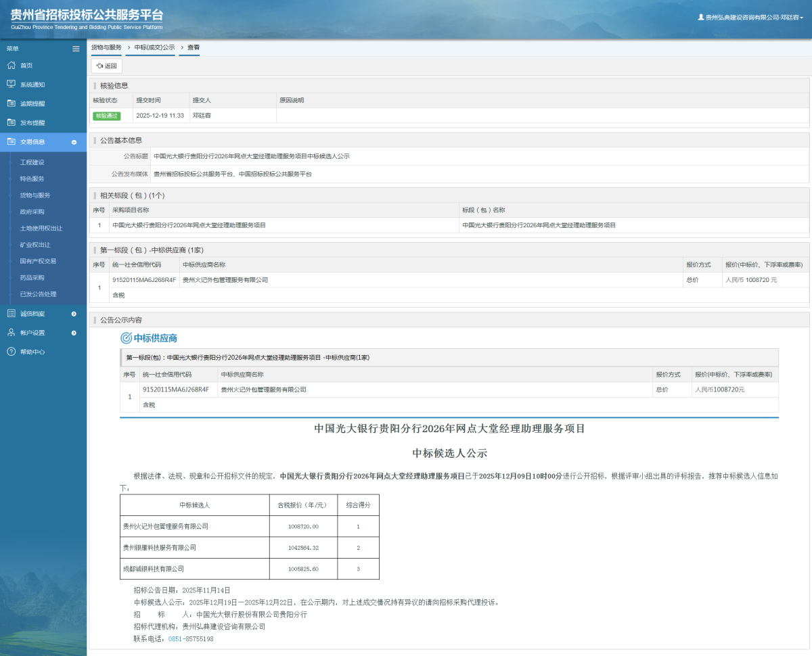Click the 帮助中心 question mark icon

pyautogui.click(x=10, y=352)
